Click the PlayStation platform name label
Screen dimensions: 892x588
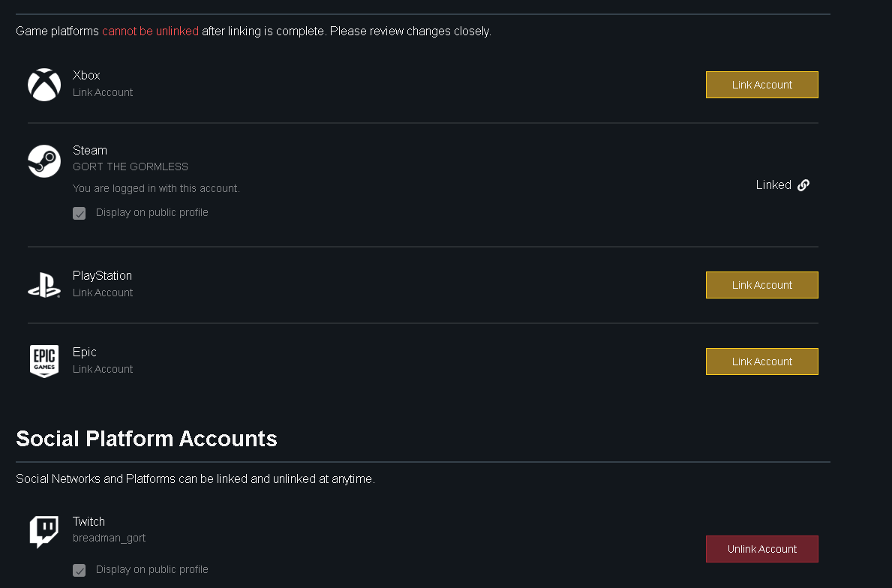(x=102, y=275)
